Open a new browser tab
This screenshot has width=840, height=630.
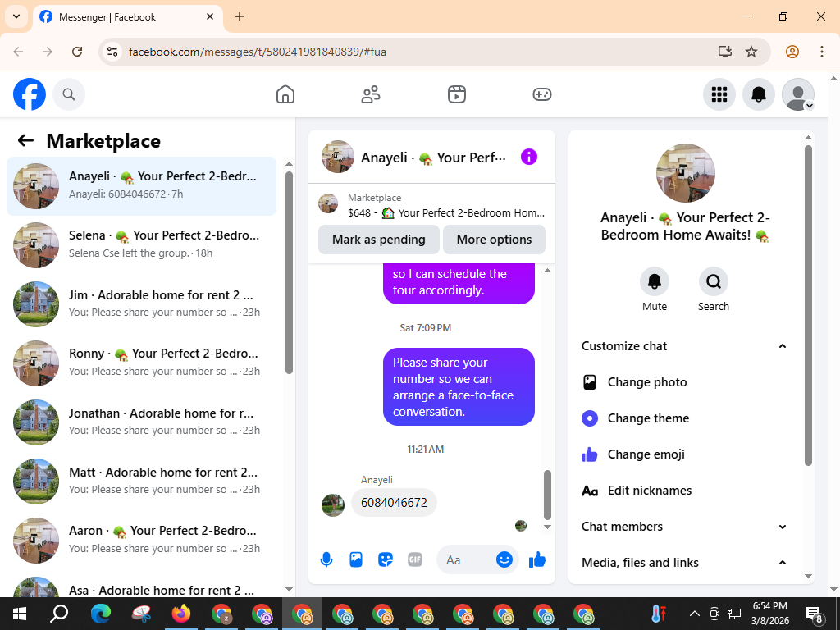coord(240,16)
